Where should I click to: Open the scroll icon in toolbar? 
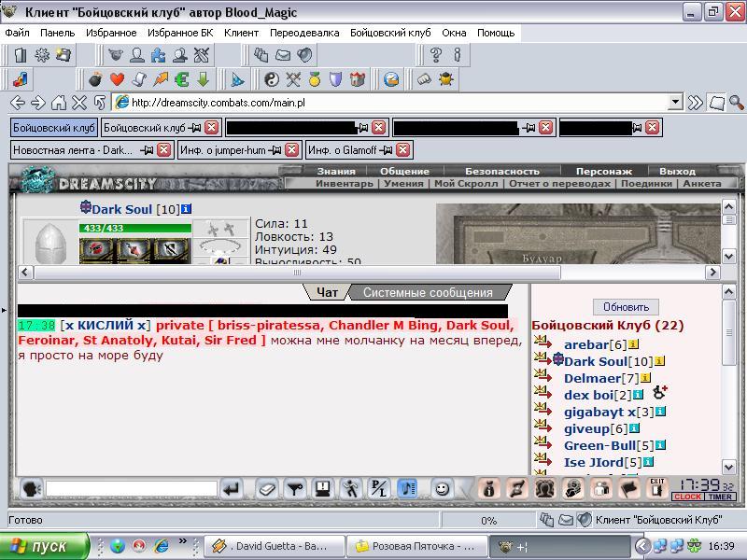138,79
